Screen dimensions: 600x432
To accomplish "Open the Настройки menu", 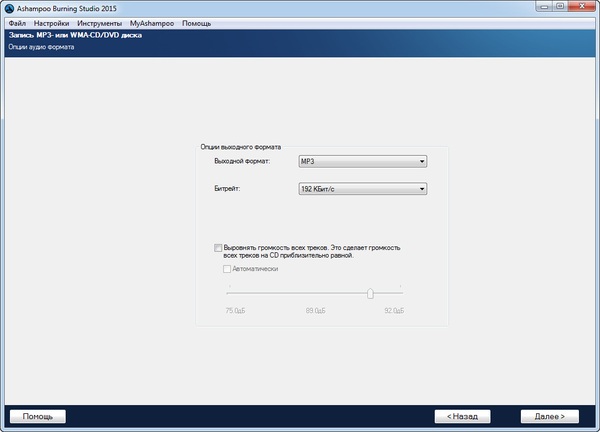I will click(x=51, y=23).
